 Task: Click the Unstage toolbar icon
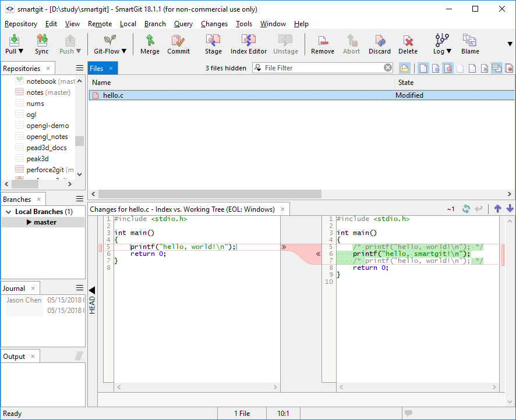pos(285,44)
